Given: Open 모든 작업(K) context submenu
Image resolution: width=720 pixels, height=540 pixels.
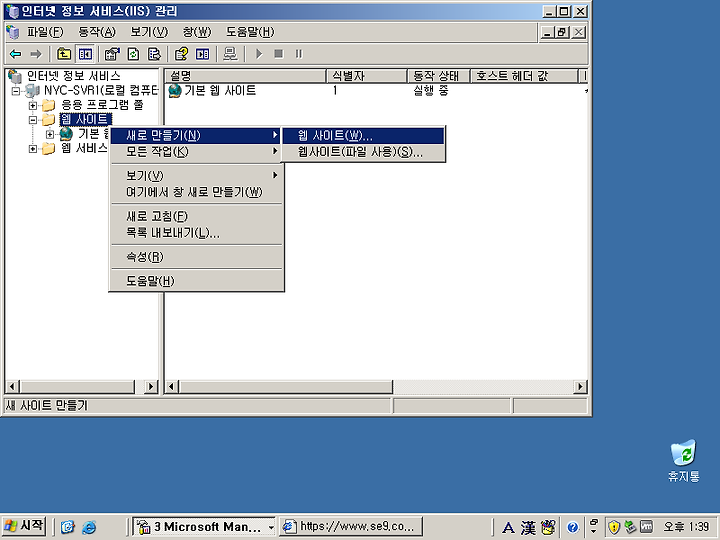Looking at the screenshot, I should 196,152.
